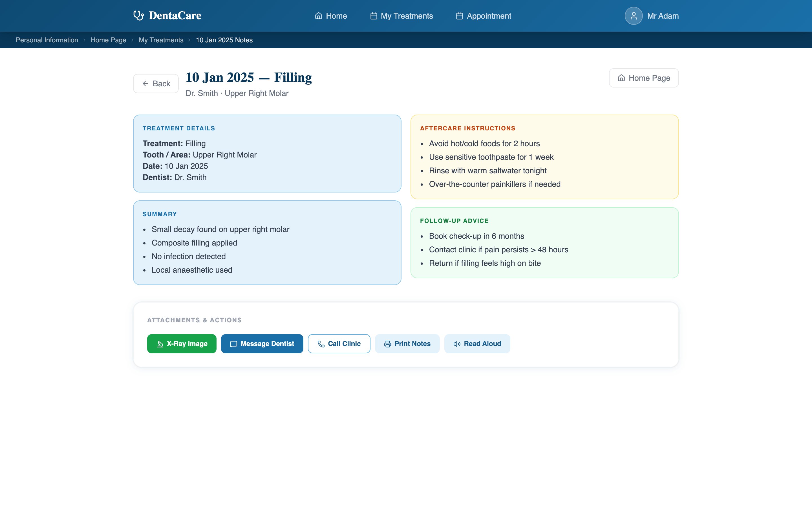
Task: Select 'Rinse with warm saltwater tonight' line
Action: pos(487,171)
